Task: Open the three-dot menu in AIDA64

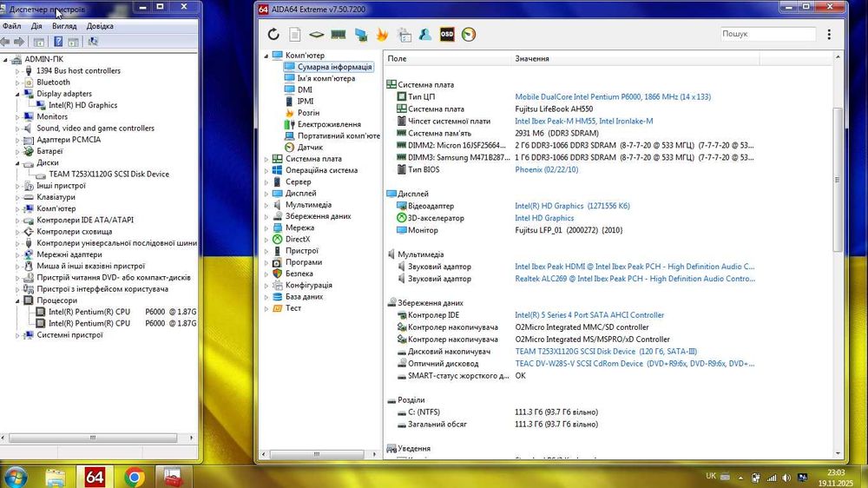Action: coord(829,35)
